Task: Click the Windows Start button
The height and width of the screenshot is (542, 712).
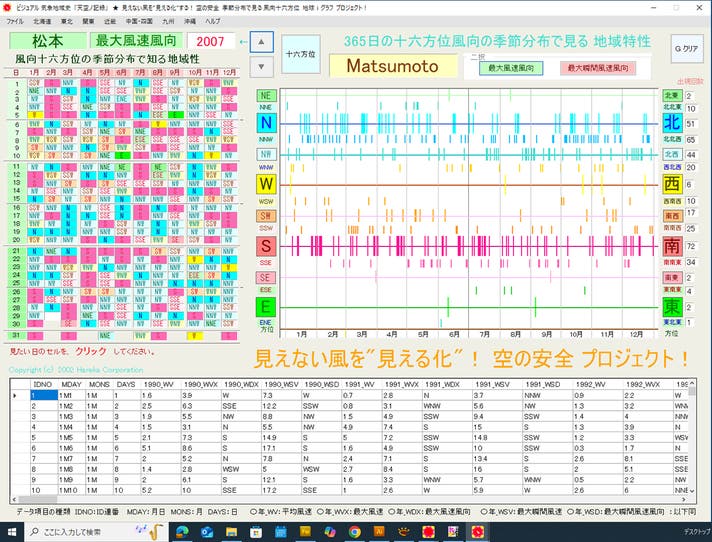Action: tap(12, 532)
